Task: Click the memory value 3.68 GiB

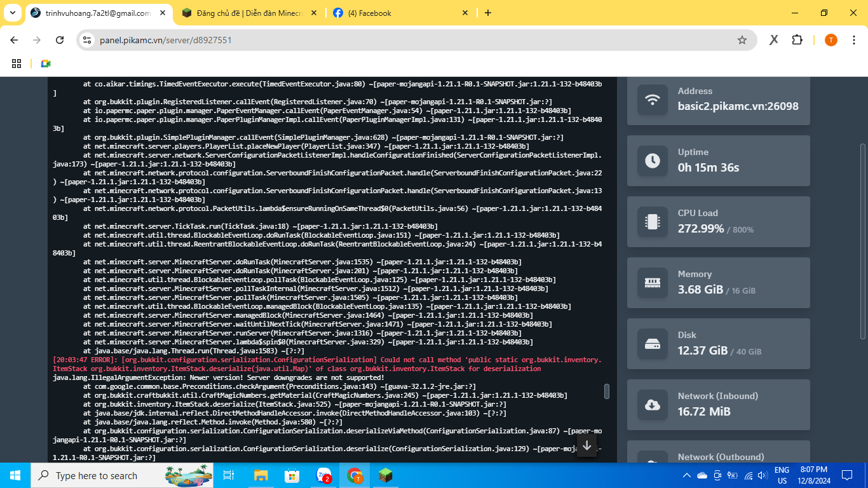Action: (700, 289)
